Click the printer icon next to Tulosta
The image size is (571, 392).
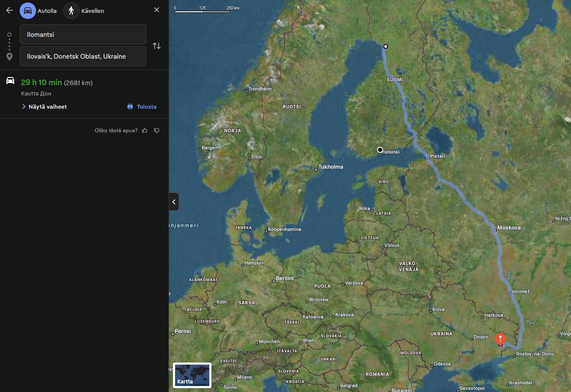coord(130,107)
